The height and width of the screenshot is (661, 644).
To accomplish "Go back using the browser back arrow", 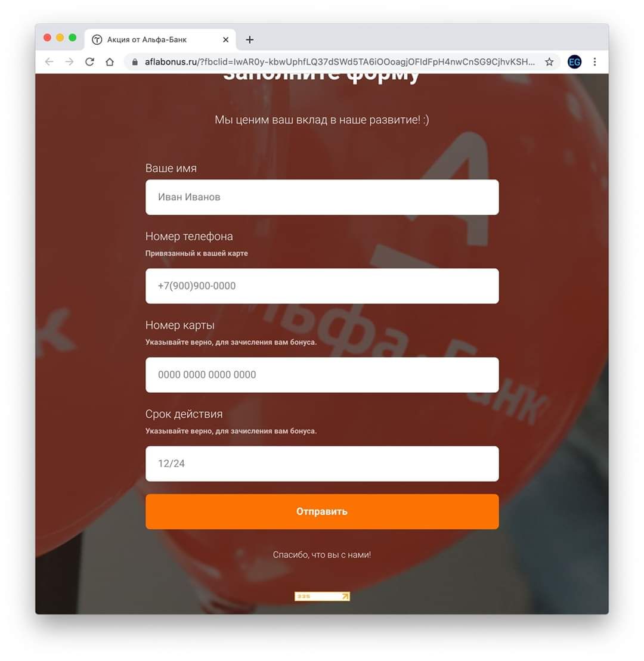I will [49, 62].
